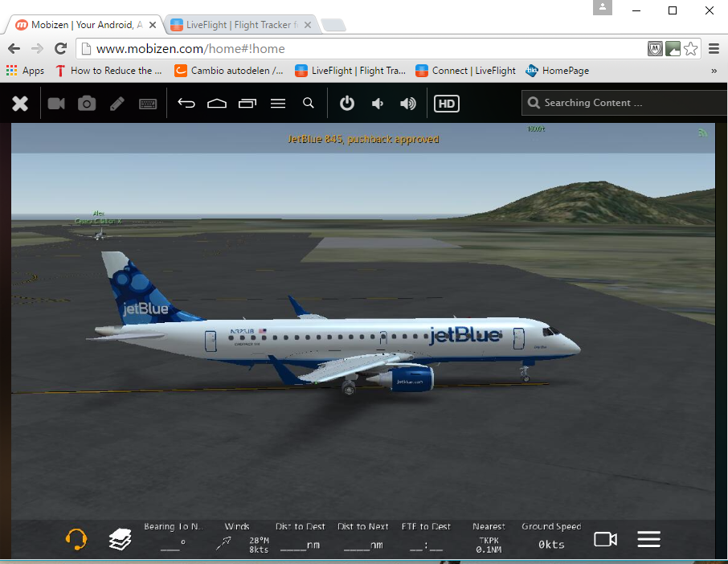Switch camera view with simulator camera icon
This screenshot has height=564, width=728.
[605, 539]
